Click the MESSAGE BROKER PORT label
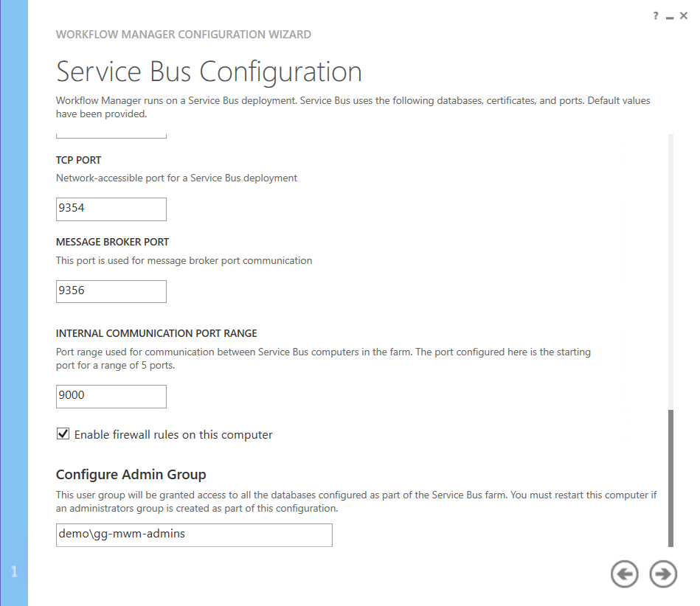 coord(113,242)
